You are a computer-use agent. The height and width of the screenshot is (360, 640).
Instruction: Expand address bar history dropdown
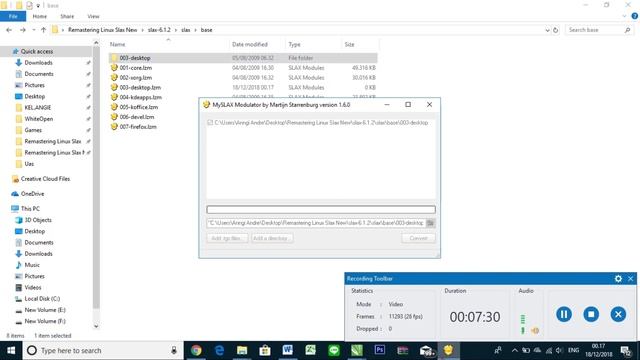[547, 30]
